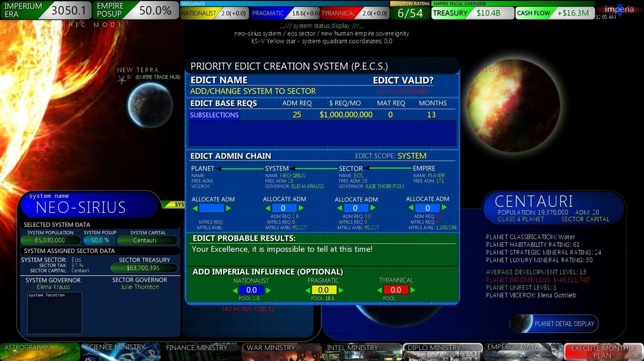Increase system-level Allocate ADM with right arrow

(301, 208)
